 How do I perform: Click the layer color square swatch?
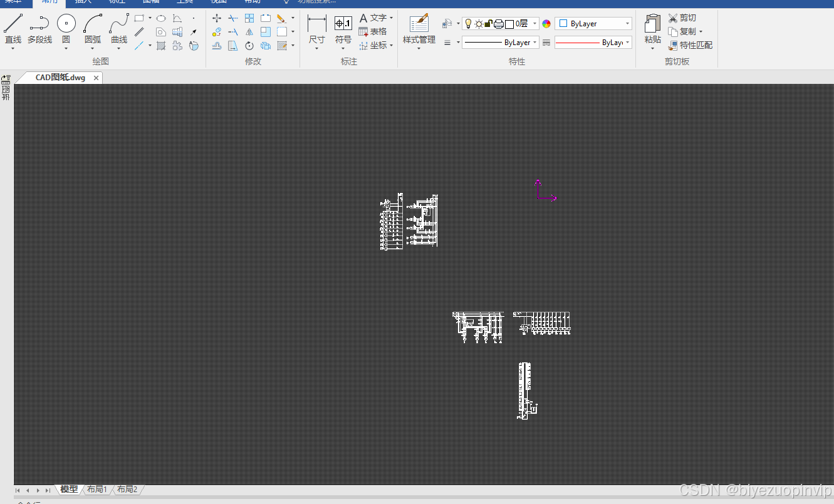[x=509, y=24]
